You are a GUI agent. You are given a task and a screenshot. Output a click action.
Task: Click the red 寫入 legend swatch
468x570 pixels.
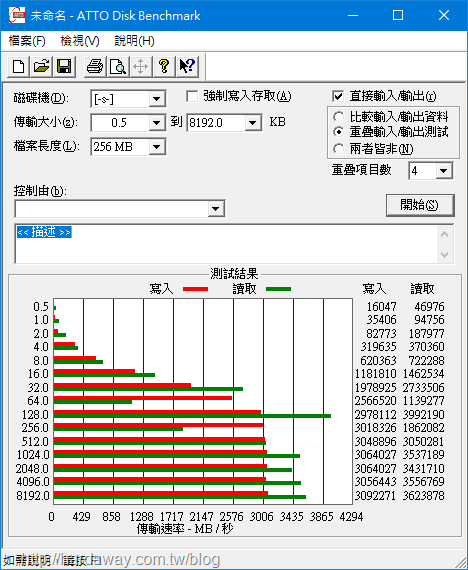click(195, 289)
